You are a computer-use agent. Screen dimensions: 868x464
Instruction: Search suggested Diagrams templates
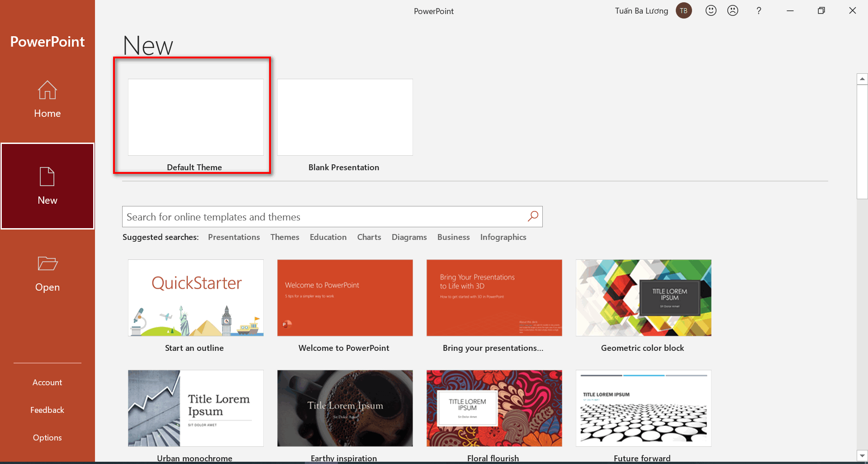click(409, 237)
